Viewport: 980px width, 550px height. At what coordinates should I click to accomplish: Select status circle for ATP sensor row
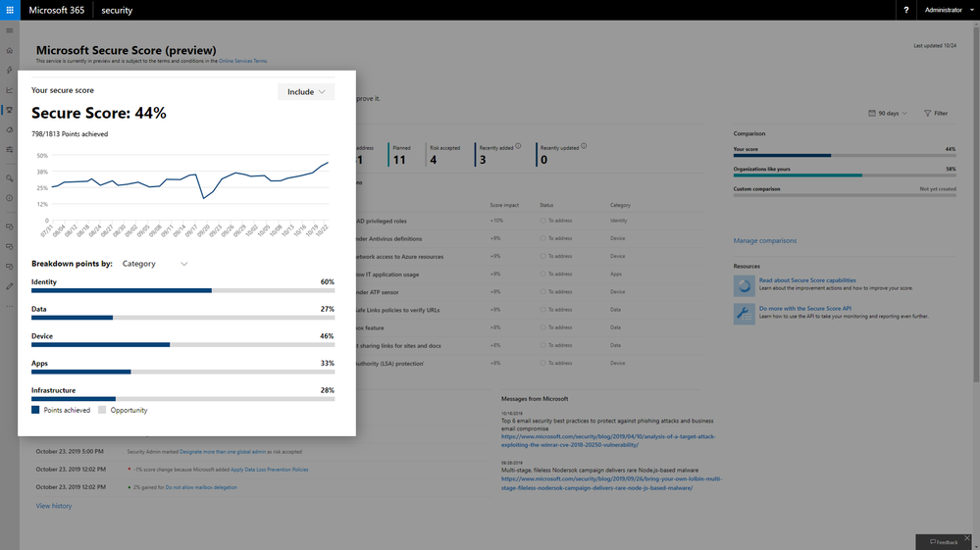coord(542,291)
